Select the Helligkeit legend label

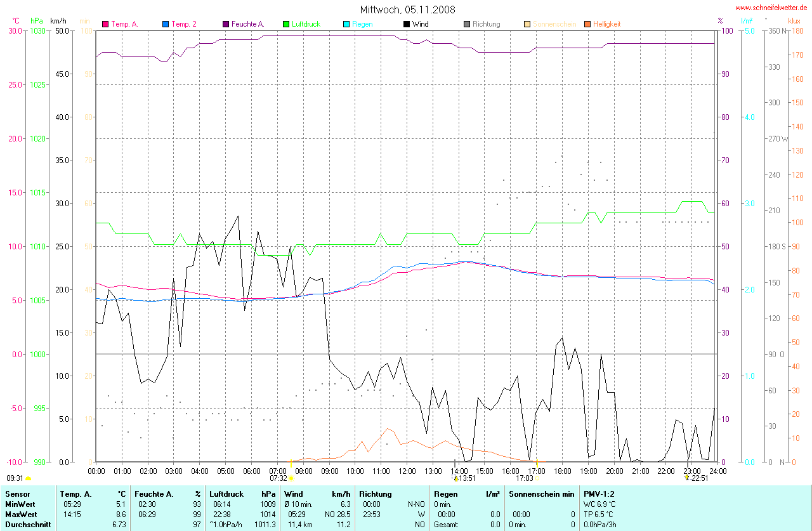click(x=607, y=24)
